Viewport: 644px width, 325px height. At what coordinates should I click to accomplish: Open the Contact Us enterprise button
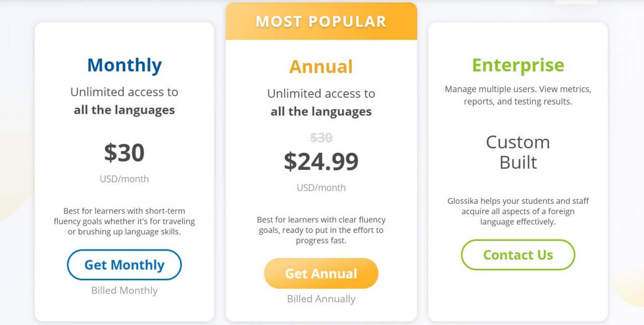(518, 255)
